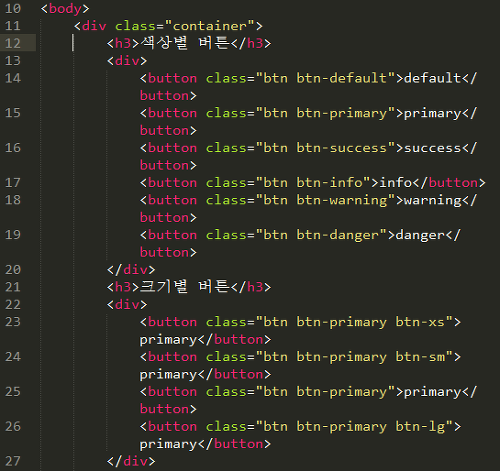Click "btn btn-info" class string
Viewport: 500px width, 471px height.
[x=313, y=182]
